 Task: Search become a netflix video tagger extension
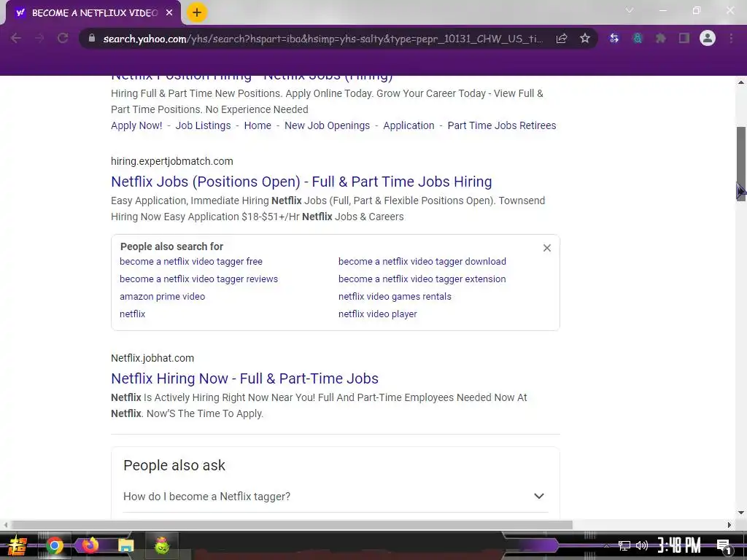[x=422, y=279]
